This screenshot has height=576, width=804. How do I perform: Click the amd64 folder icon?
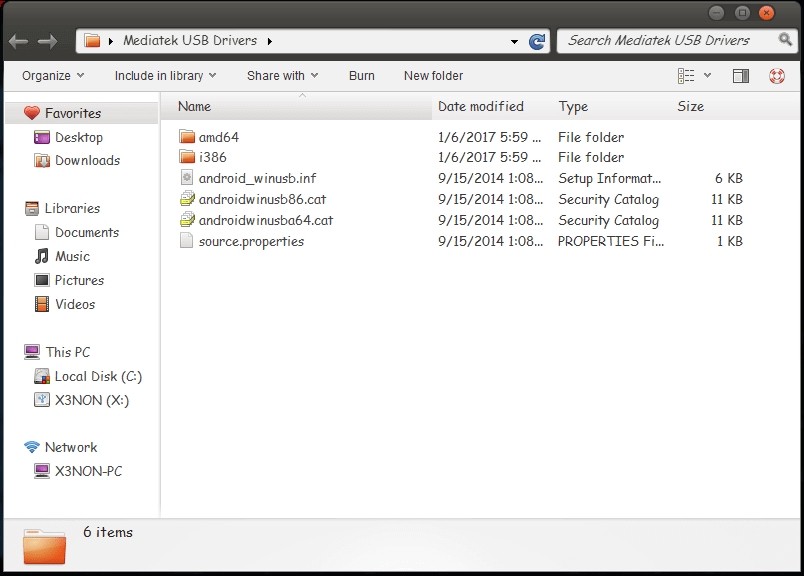(187, 136)
